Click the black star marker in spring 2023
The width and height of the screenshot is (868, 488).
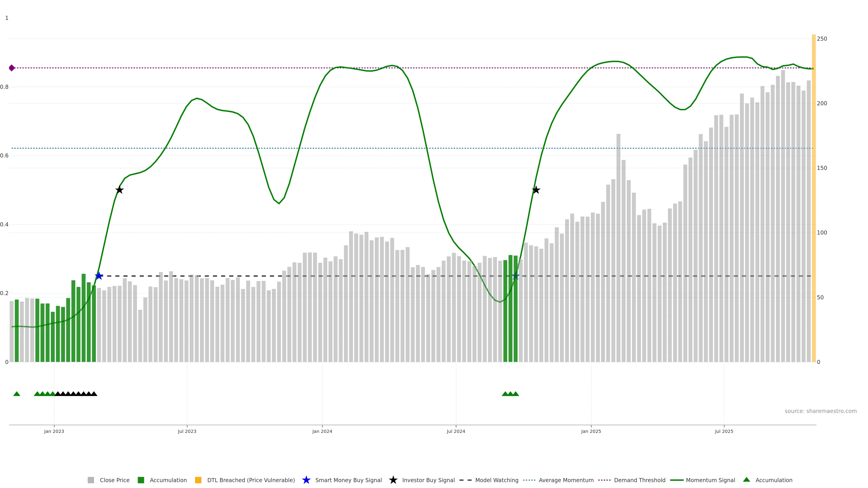(x=119, y=190)
